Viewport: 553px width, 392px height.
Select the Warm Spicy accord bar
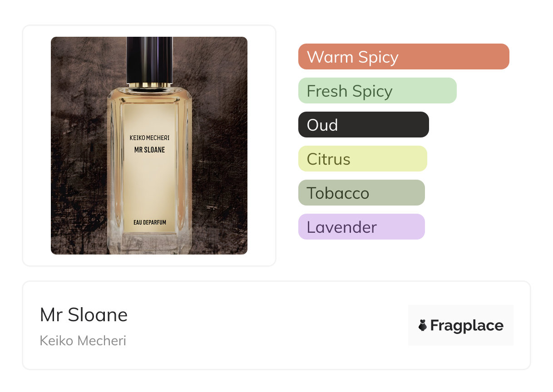click(x=404, y=57)
